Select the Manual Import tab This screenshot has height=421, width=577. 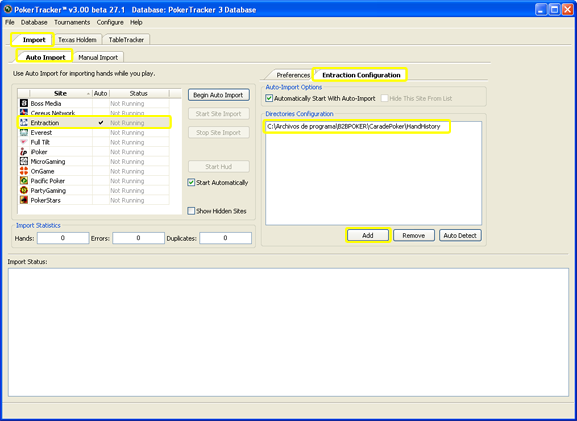98,57
